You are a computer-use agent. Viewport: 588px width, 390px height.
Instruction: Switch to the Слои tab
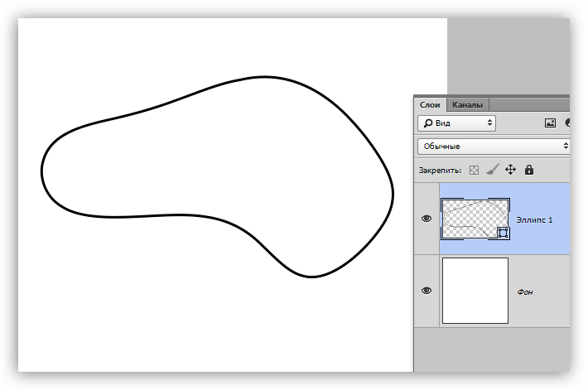pyautogui.click(x=430, y=104)
